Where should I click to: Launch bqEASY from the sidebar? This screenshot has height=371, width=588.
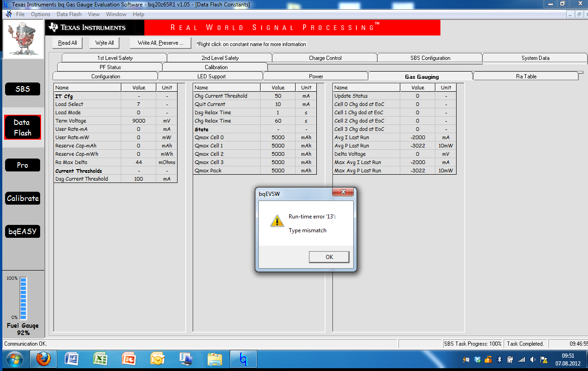[x=23, y=231]
